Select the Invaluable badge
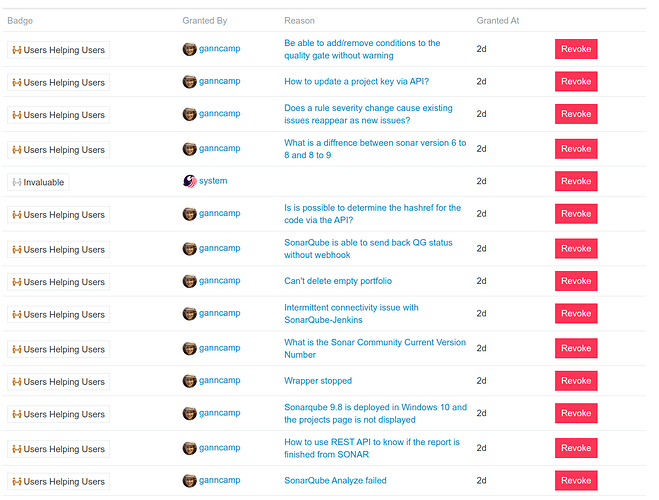 (38, 182)
